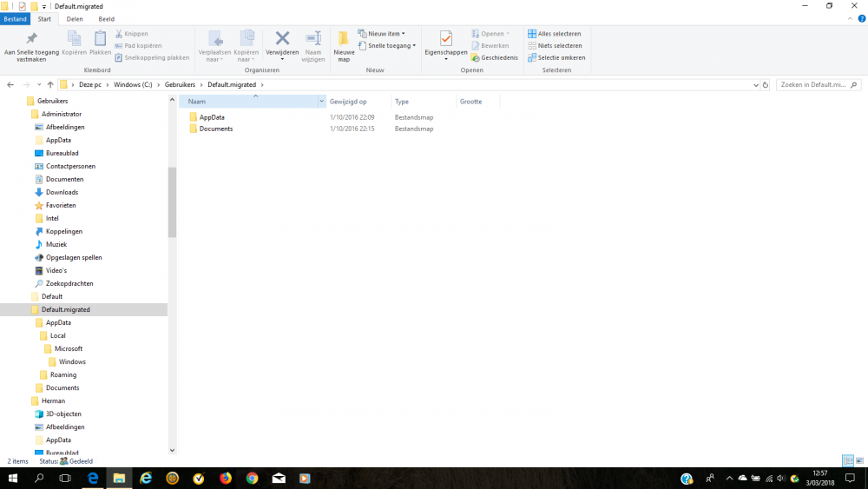
Task: Select the Herman folder in the tree
Action: click(53, 400)
